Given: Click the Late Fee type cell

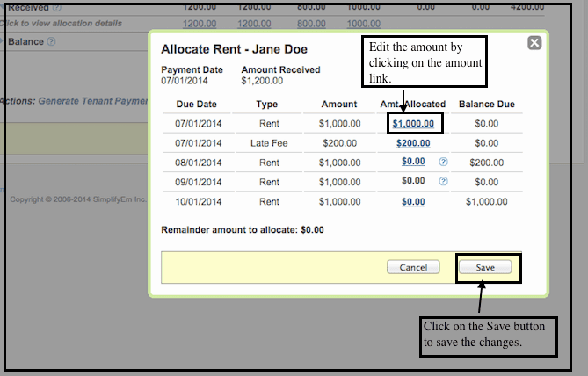Looking at the screenshot, I should pyautogui.click(x=268, y=143).
